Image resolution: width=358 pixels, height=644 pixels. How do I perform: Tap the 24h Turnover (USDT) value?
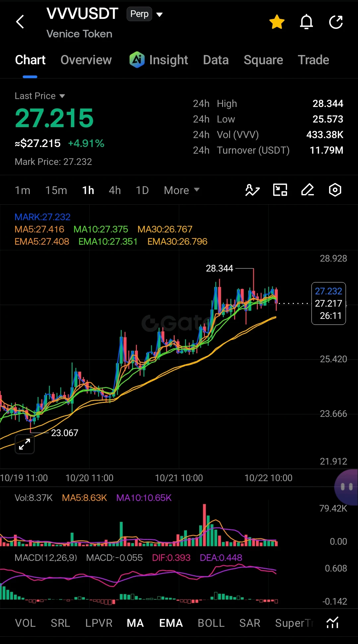327,150
